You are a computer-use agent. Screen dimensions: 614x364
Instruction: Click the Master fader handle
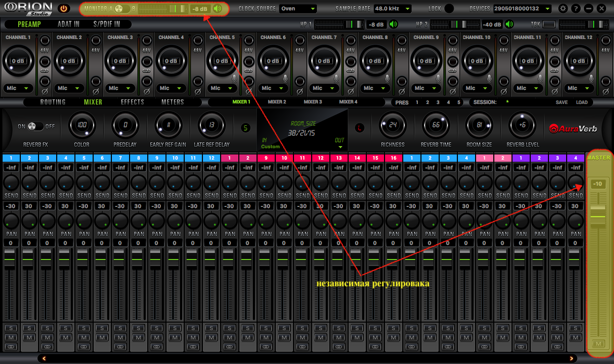(x=598, y=216)
